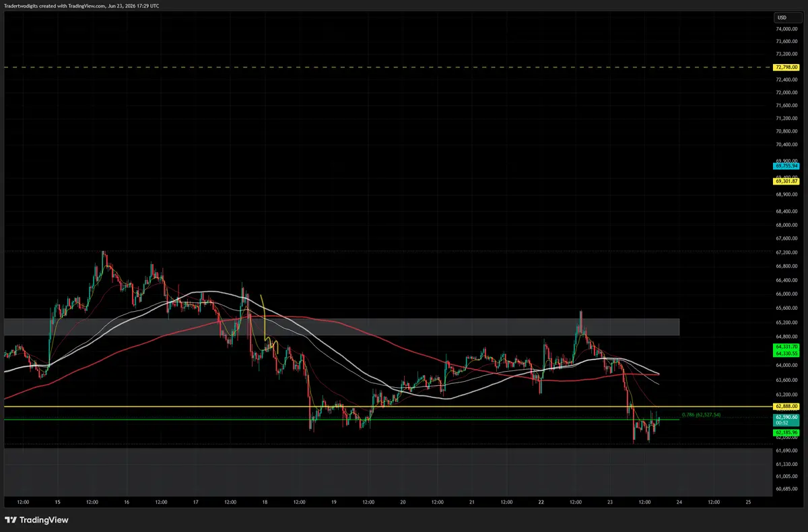Click the 66,000.00 price axis label

(786, 294)
